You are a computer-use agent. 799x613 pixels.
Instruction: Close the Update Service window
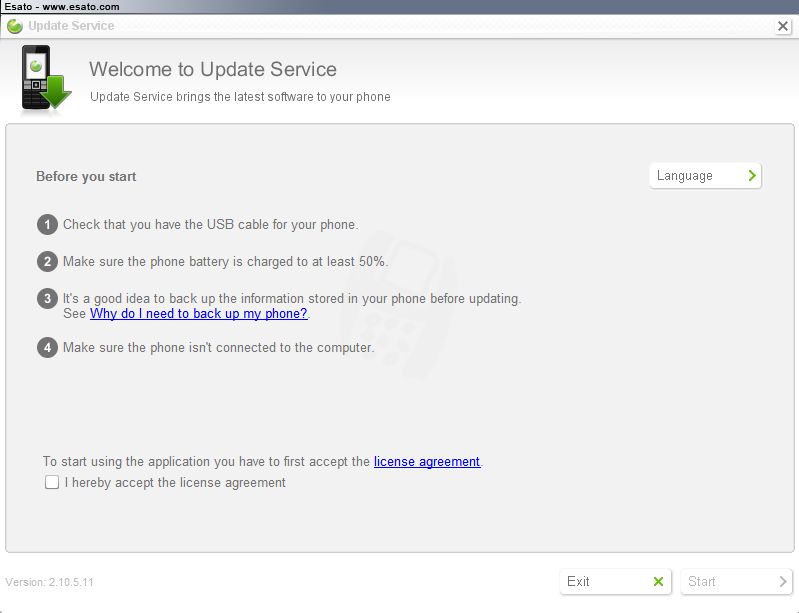[783, 26]
